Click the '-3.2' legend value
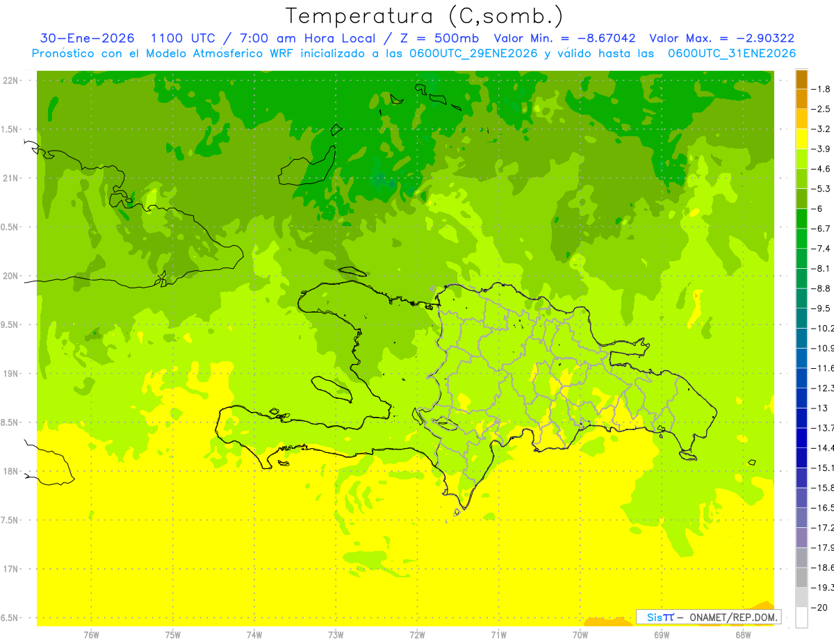834x644 pixels. click(x=821, y=129)
